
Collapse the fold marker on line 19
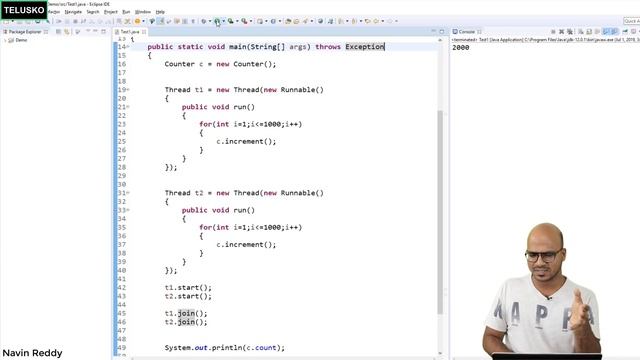point(128,90)
